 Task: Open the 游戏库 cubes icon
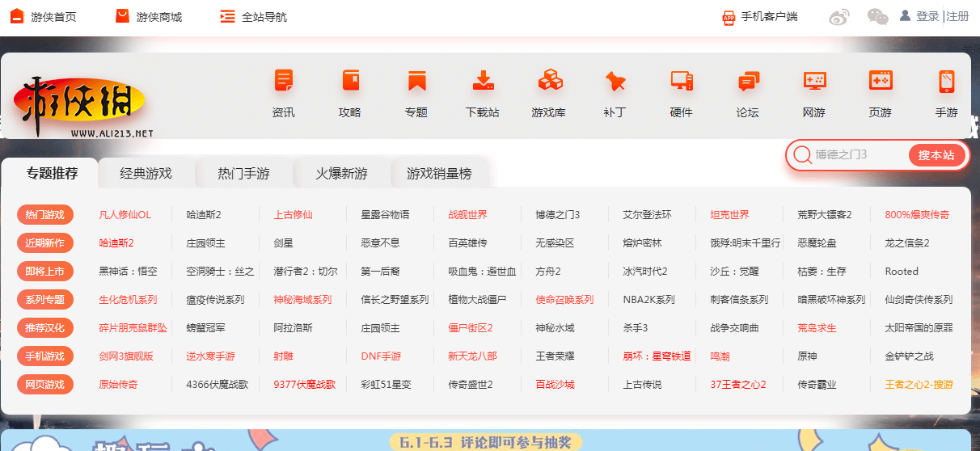coord(549,81)
